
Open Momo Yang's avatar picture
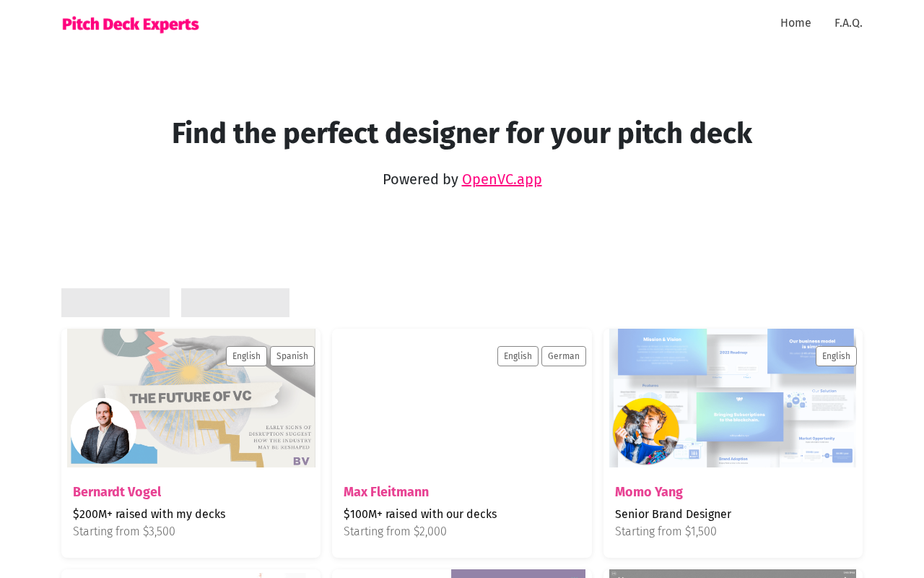click(x=646, y=431)
